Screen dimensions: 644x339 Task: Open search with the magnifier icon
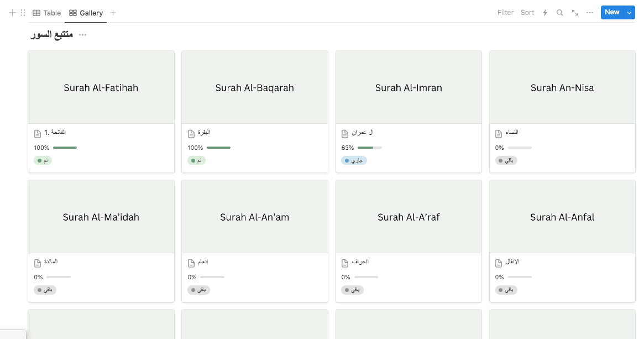coord(559,12)
